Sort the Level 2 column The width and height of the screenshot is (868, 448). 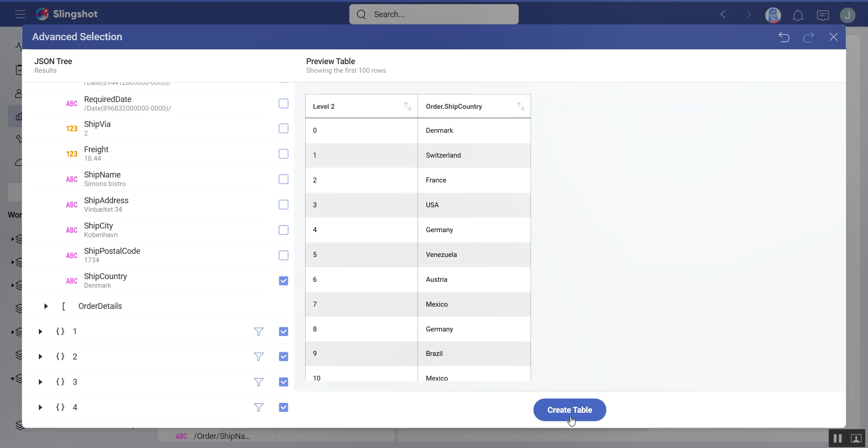(408, 107)
